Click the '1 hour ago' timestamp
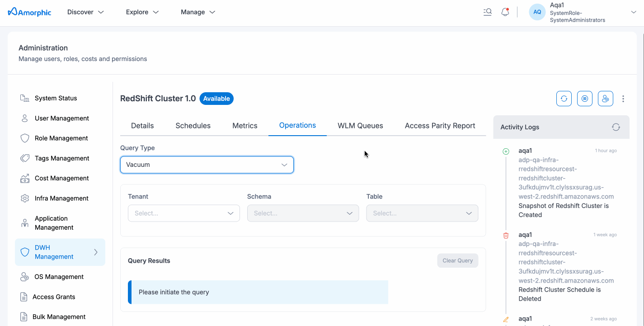Viewport: 644px width, 326px height. pos(606,151)
